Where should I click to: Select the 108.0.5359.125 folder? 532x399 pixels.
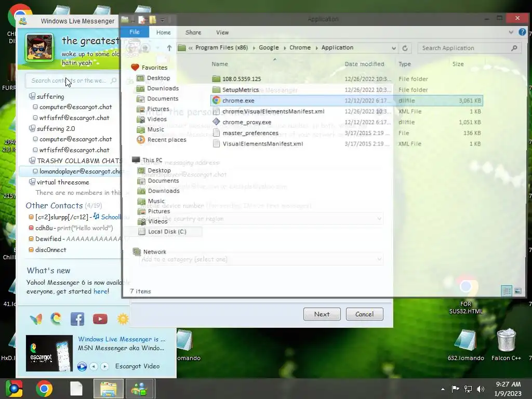[241, 79]
